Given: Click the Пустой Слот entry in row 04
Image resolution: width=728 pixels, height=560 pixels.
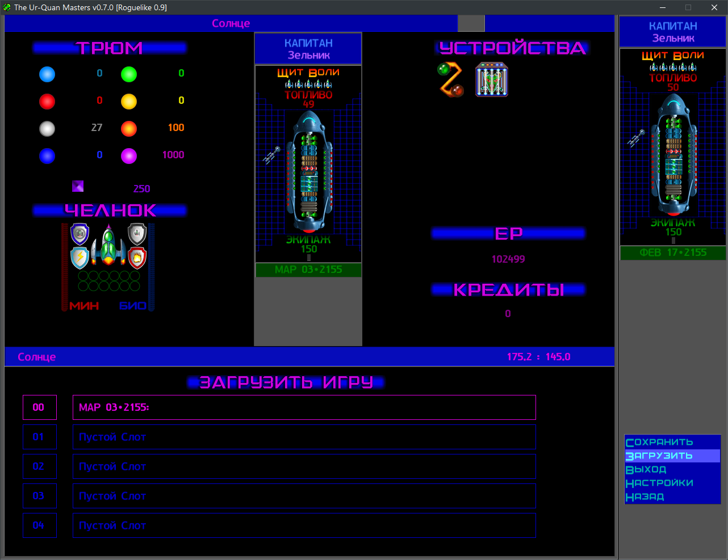Looking at the screenshot, I should point(304,525).
